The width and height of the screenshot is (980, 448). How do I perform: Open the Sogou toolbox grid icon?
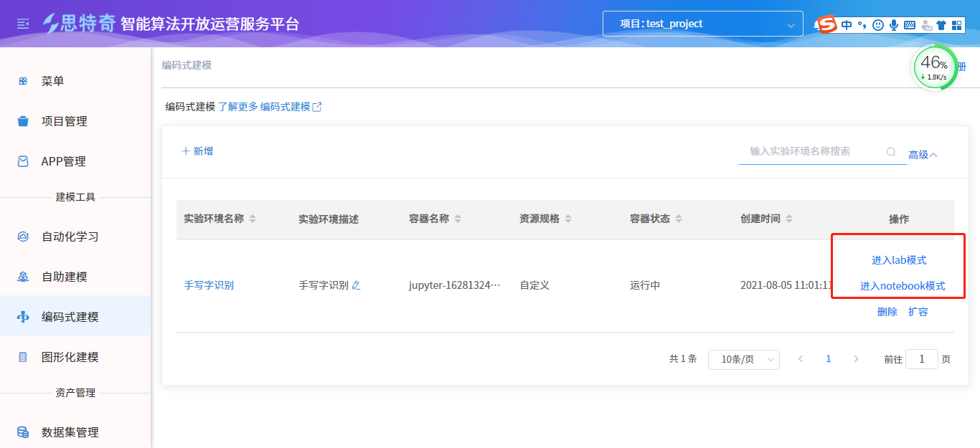(957, 25)
